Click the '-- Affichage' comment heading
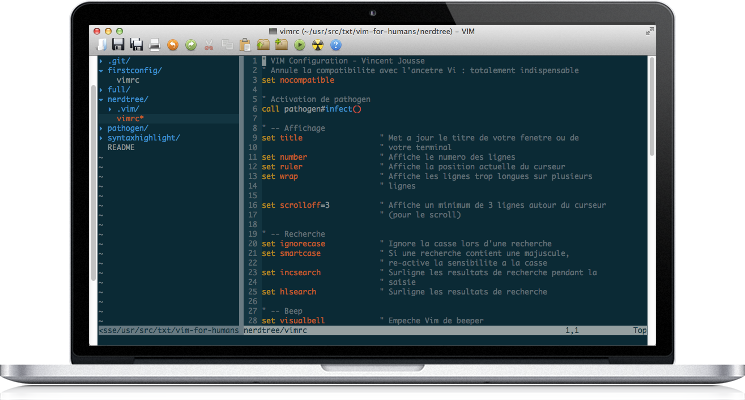Viewport: 745px width, 400px height. pos(298,128)
